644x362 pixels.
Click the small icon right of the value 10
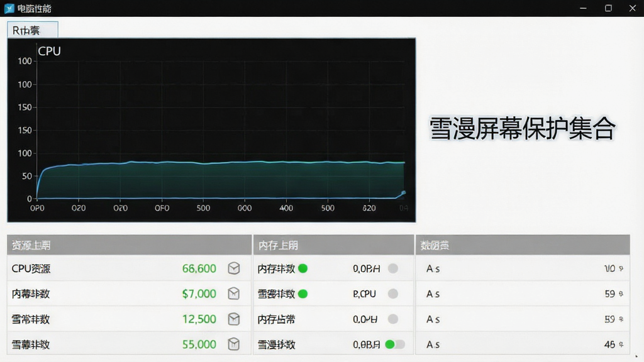(621, 268)
